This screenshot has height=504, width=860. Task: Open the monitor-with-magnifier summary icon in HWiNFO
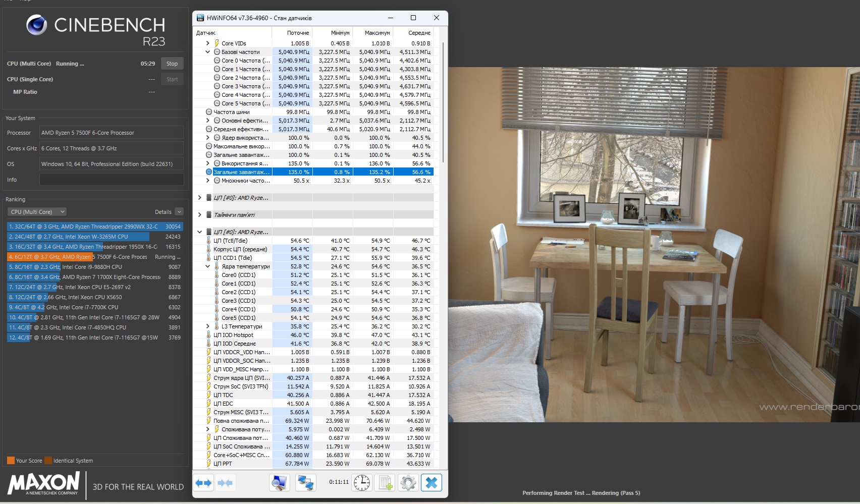279,483
